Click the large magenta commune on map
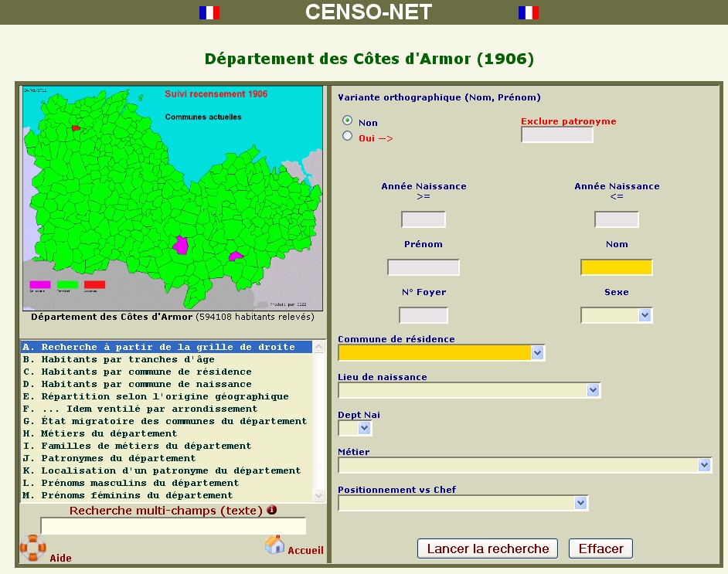The width and height of the screenshot is (728, 574). [x=181, y=245]
